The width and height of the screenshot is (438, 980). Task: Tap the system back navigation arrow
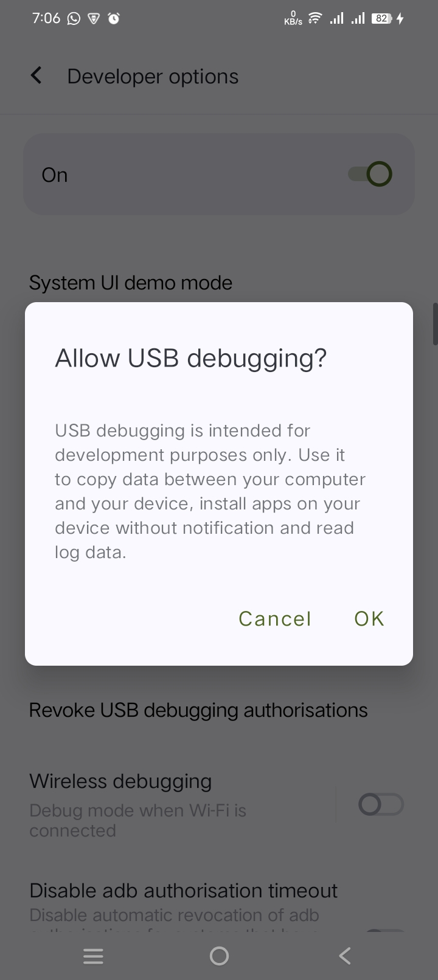point(345,956)
